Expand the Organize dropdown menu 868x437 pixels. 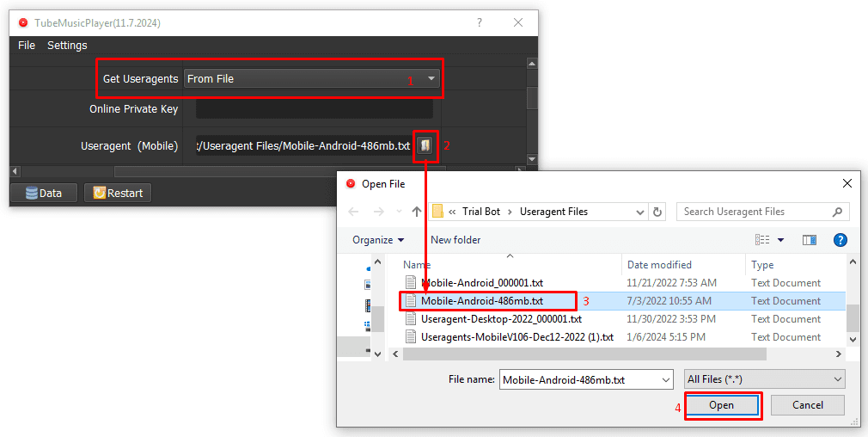point(378,240)
